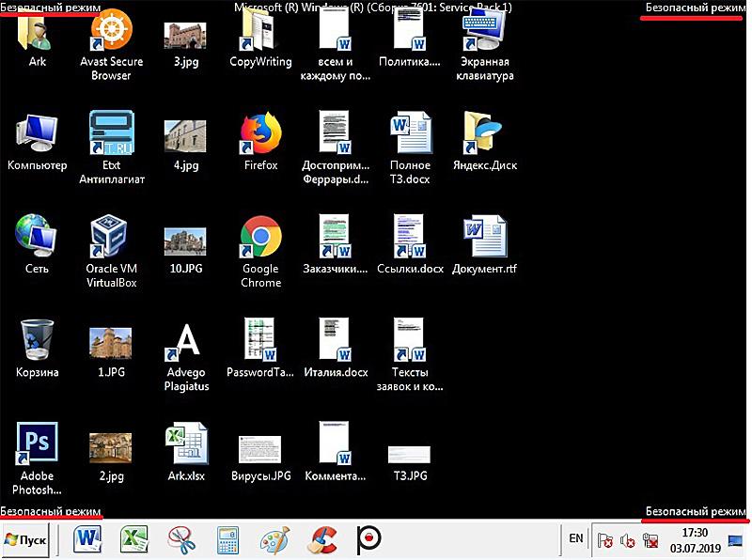
Task: Launch CCleaner from the taskbar
Action: coord(322,539)
